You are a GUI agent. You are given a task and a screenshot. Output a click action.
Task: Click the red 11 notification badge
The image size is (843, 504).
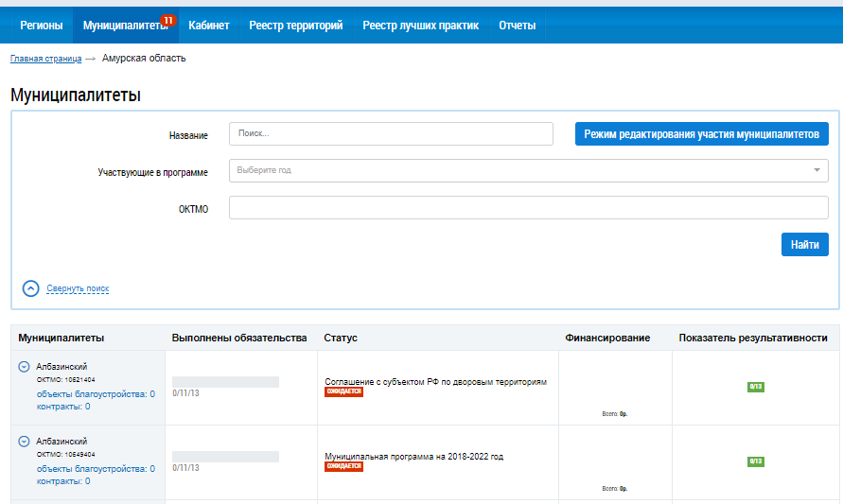pyautogui.click(x=168, y=20)
